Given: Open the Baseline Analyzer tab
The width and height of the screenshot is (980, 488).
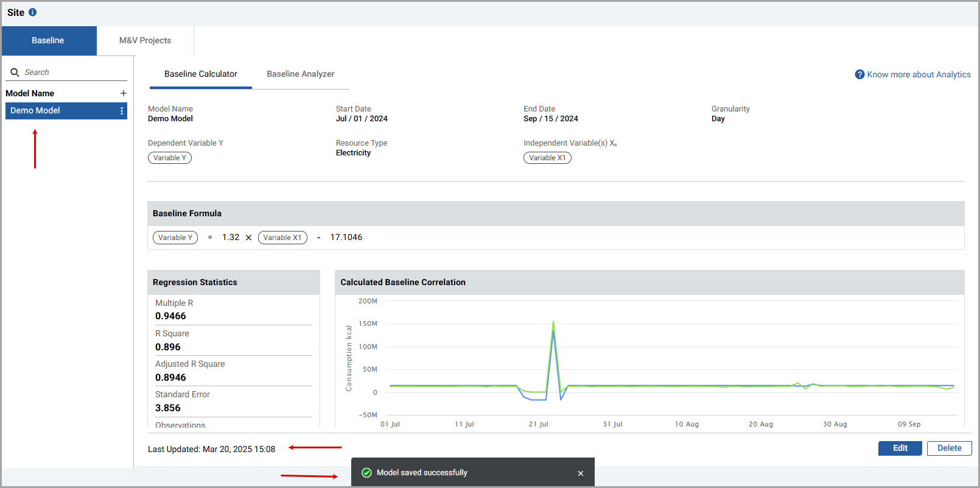Looking at the screenshot, I should 300,74.
